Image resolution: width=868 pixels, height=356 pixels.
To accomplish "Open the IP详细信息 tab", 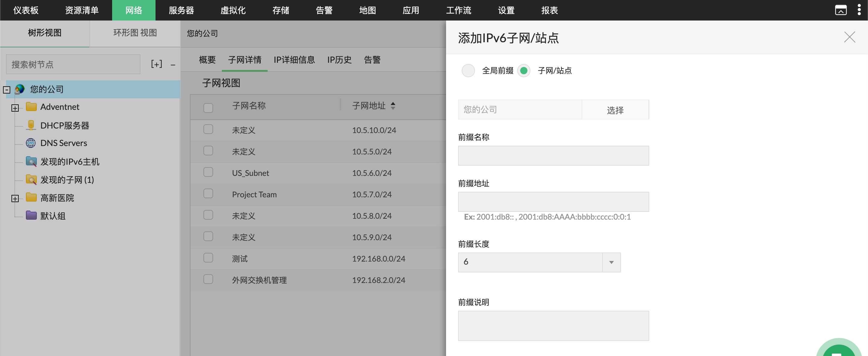I will click(x=294, y=60).
